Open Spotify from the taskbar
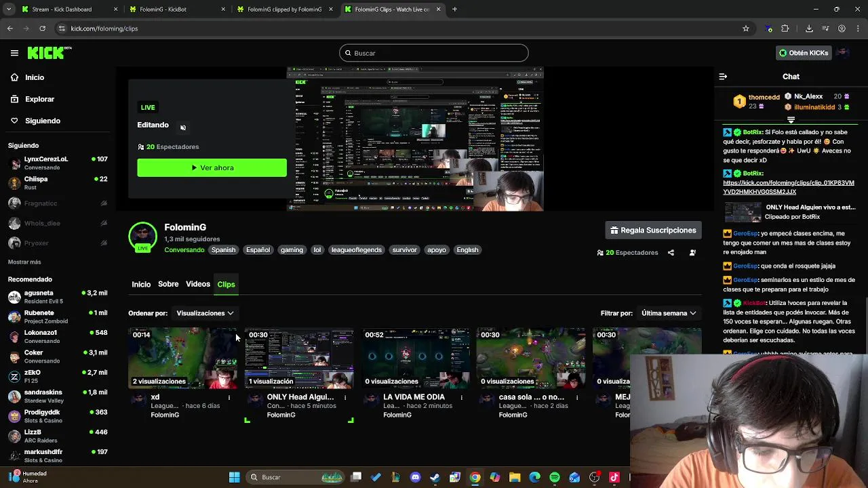Image resolution: width=868 pixels, height=488 pixels. pos(555,477)
